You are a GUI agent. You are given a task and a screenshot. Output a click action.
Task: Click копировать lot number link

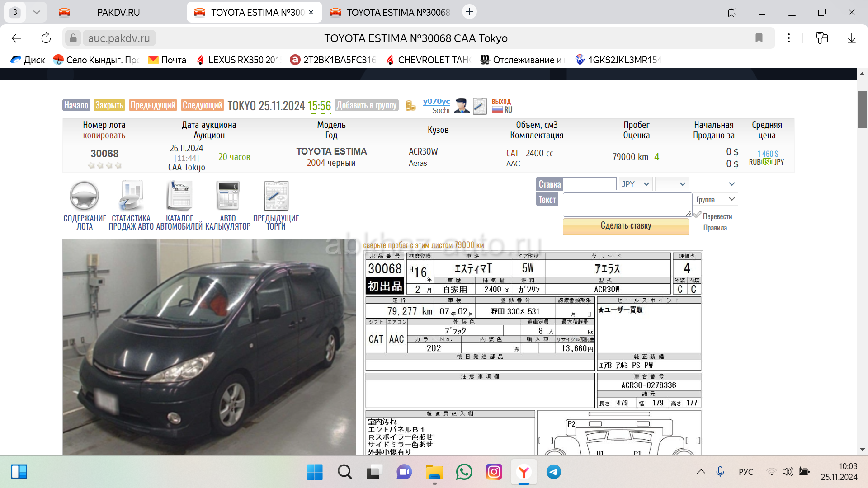(x=104, y=136)
